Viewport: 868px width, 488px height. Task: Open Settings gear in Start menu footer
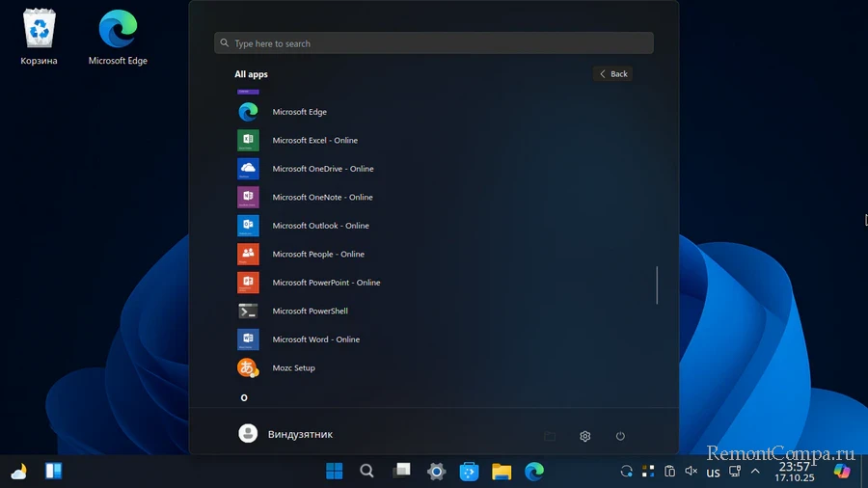click(x=584, y=436)
